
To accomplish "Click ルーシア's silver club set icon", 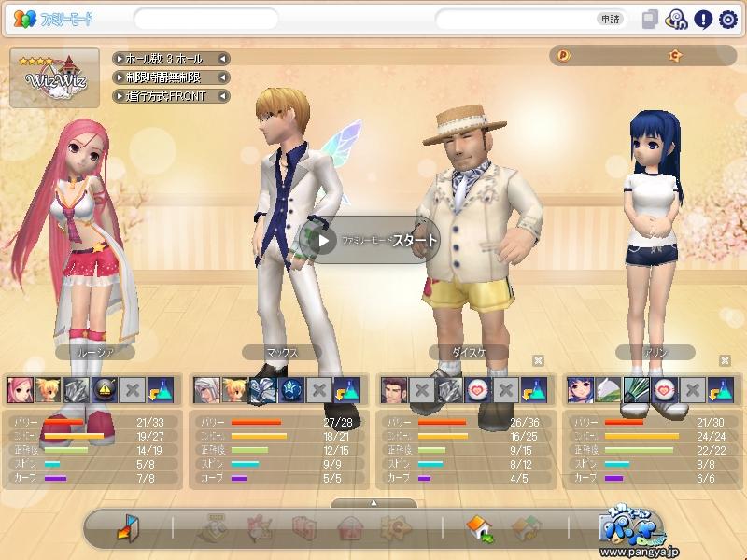I will pos(77,390).
